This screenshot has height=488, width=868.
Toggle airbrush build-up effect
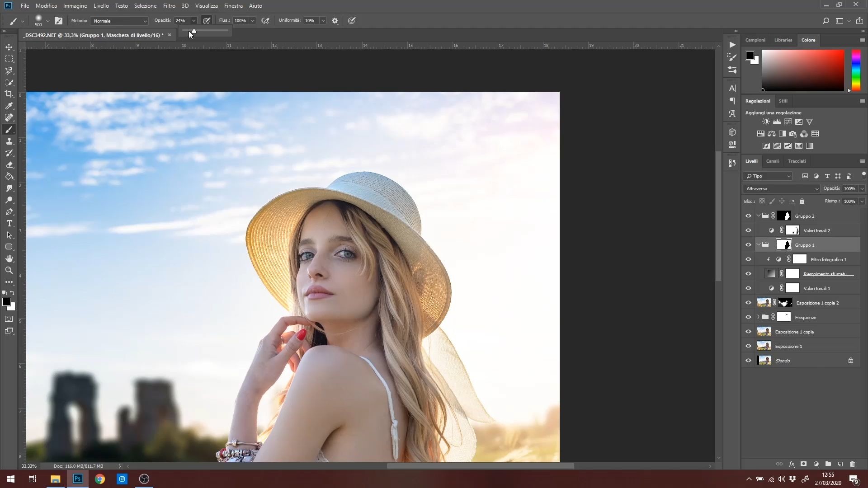(x=265, y=21)
